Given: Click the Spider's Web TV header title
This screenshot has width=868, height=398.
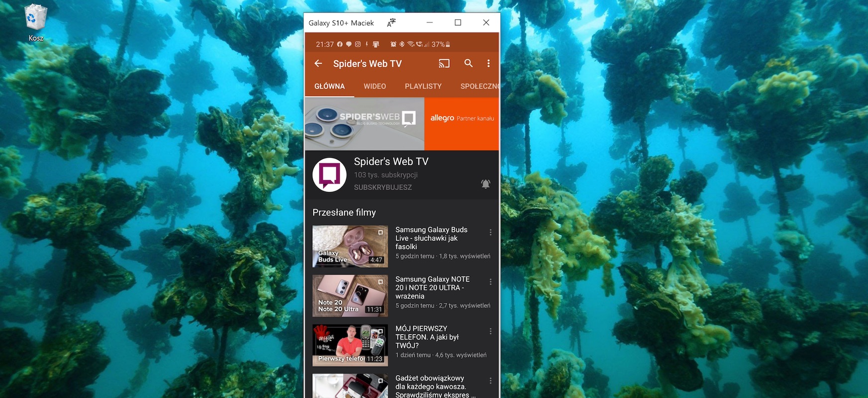Looking at the screenshot, I should (368, 64).
